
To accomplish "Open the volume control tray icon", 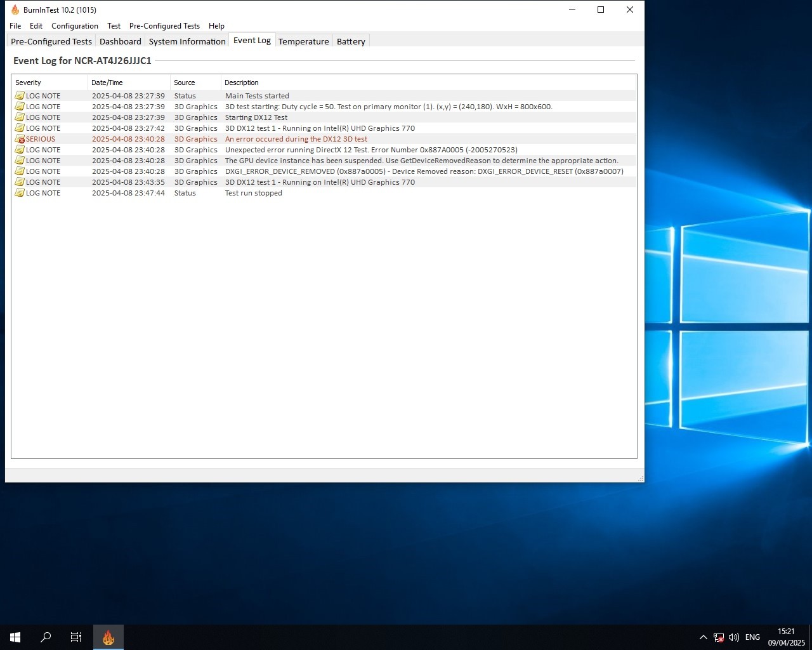I will point(734,637).
